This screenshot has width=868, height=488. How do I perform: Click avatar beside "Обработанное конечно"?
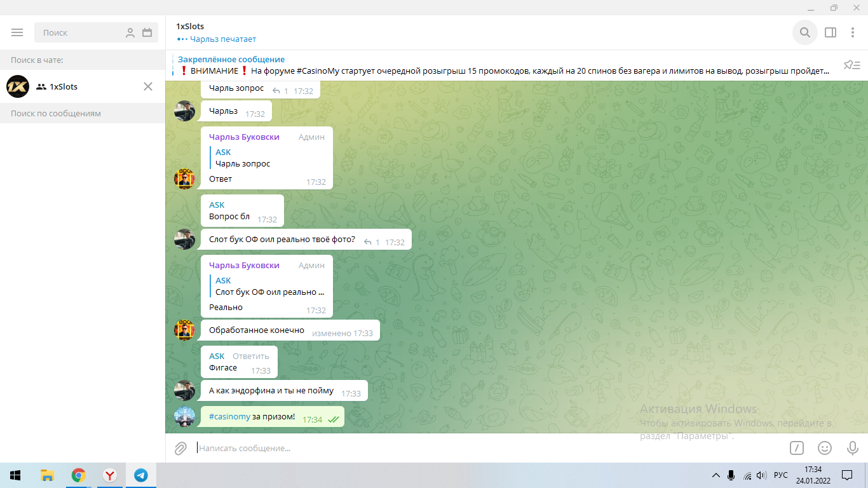click(184, 330)
